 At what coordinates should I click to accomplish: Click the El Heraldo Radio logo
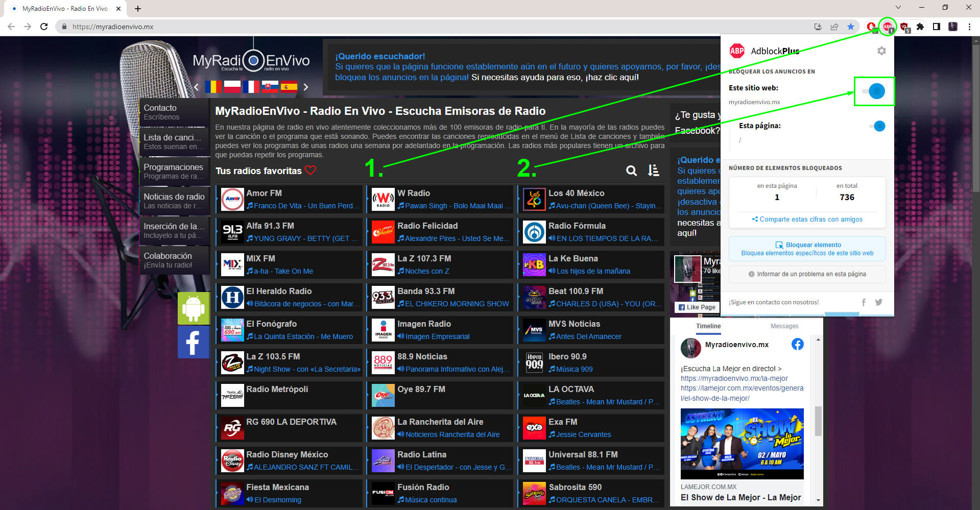tap(232, 298)
